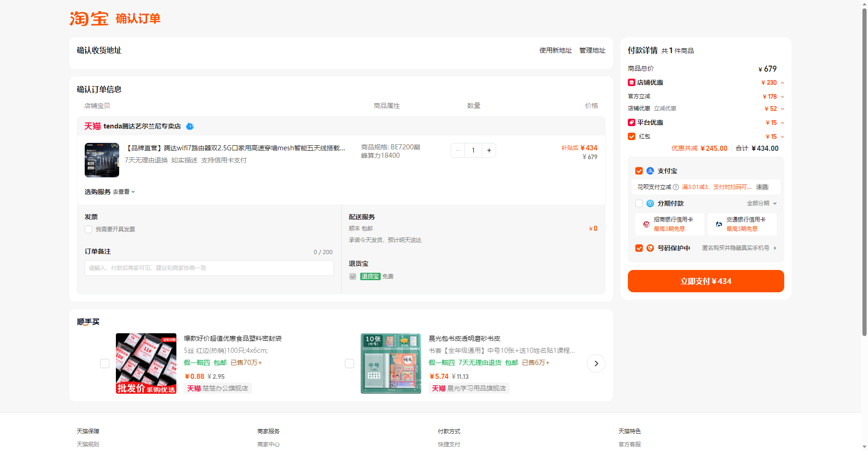Image resolution: width=868 pixels, height=451 pixels.
Task: Click the 招商银行 bank logo icon
Action: click(646, 224)
